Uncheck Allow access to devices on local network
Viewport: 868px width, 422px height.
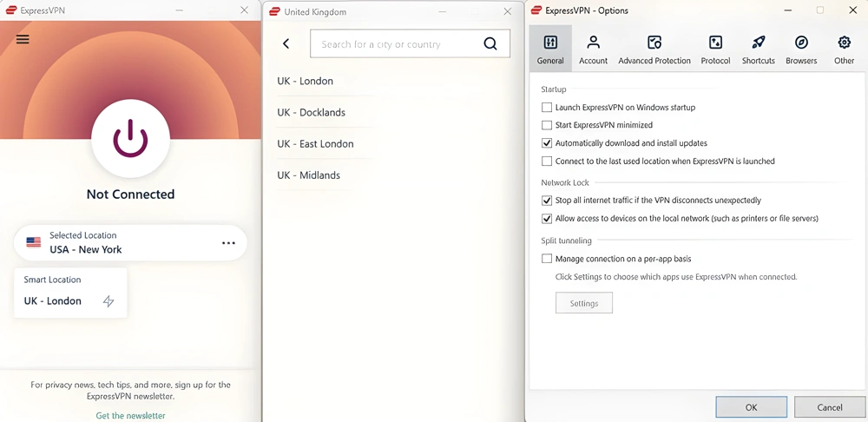547,218
